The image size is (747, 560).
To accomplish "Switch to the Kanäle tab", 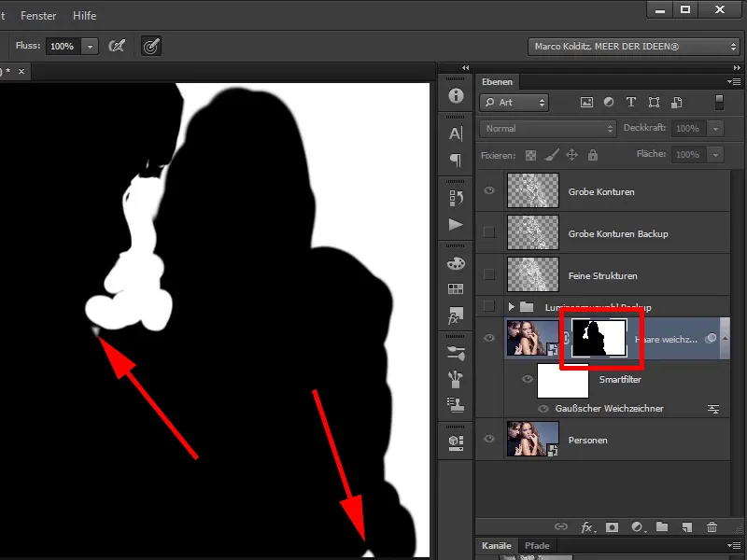I will pos(497,546).
